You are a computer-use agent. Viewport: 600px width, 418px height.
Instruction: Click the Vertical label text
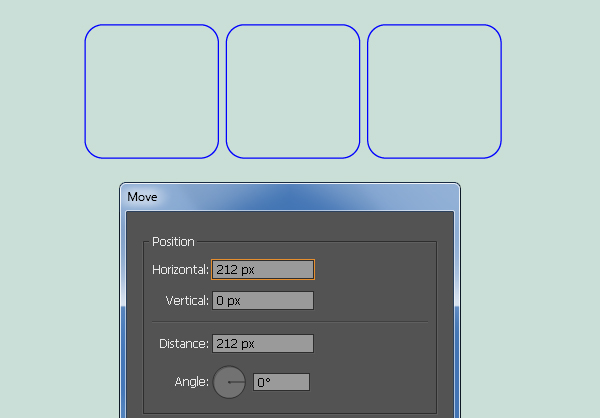[187, 301]
